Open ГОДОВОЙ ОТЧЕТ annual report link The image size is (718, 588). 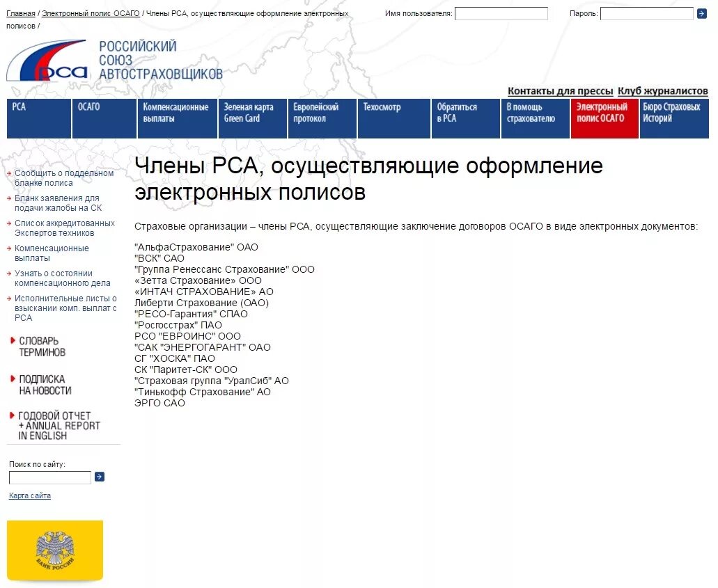(59, 426)
